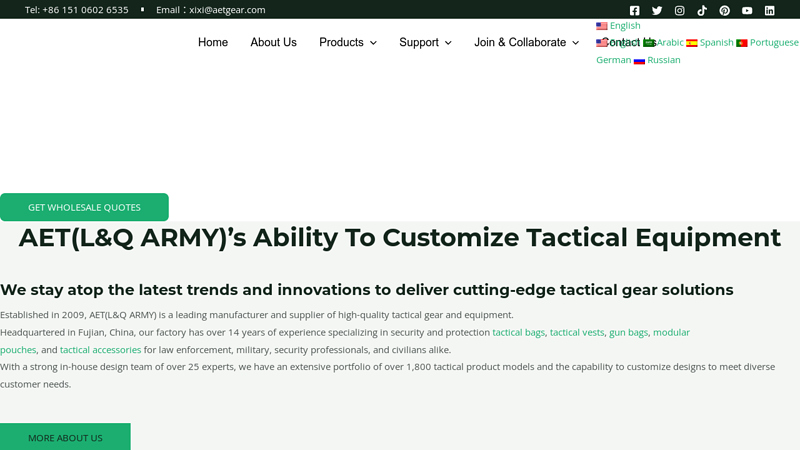Switch language to Portuguese
Viewport: 800px width, 450px height.
[x=774, y=42]
